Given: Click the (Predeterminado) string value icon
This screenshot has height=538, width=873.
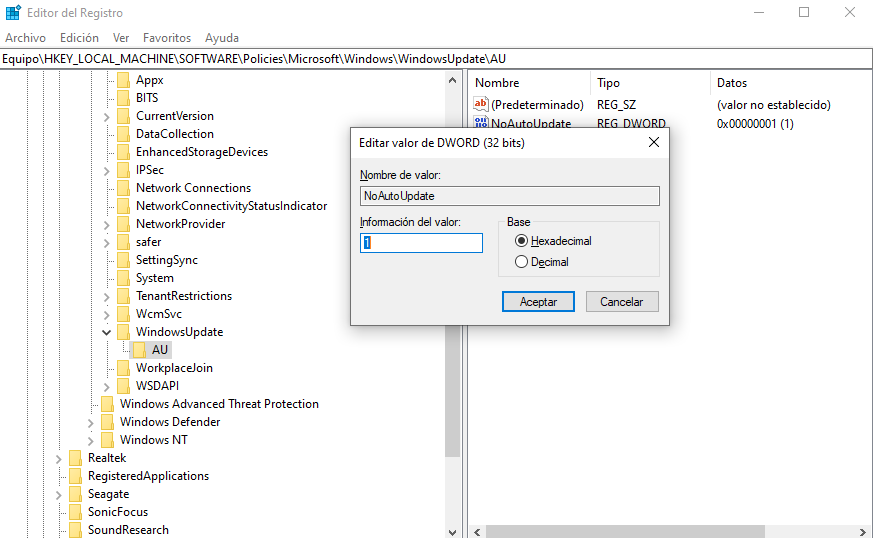Looking at the screenshot, I should pos(480,104).
